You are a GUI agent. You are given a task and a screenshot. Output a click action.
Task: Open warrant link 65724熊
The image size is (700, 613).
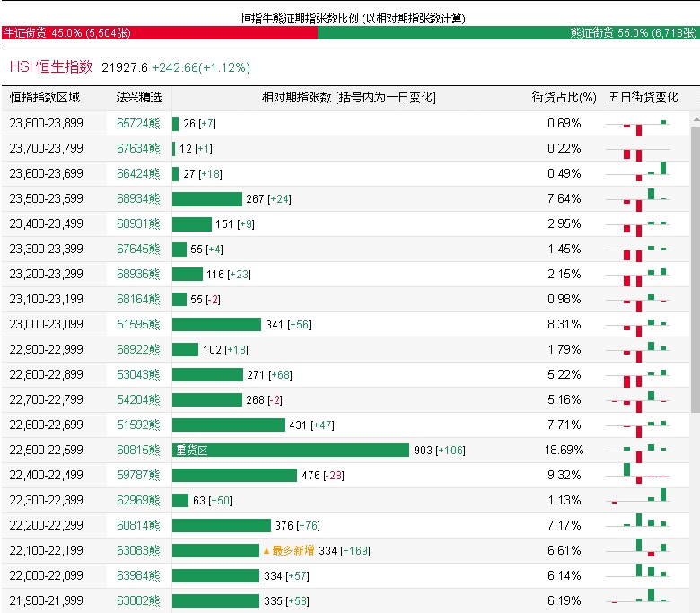click(x=138, y=123)
